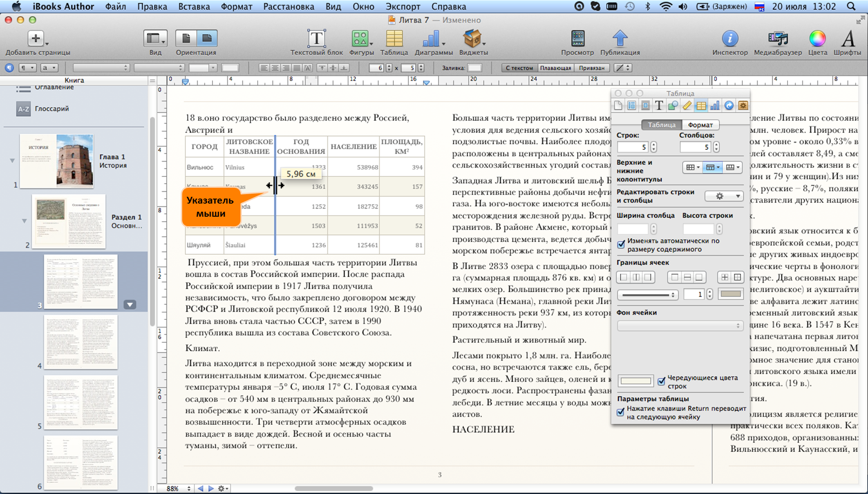This screenshot has width=868, height=494.
Task: Switch to the Формат tab in inspector
Action: pos(700,125)
